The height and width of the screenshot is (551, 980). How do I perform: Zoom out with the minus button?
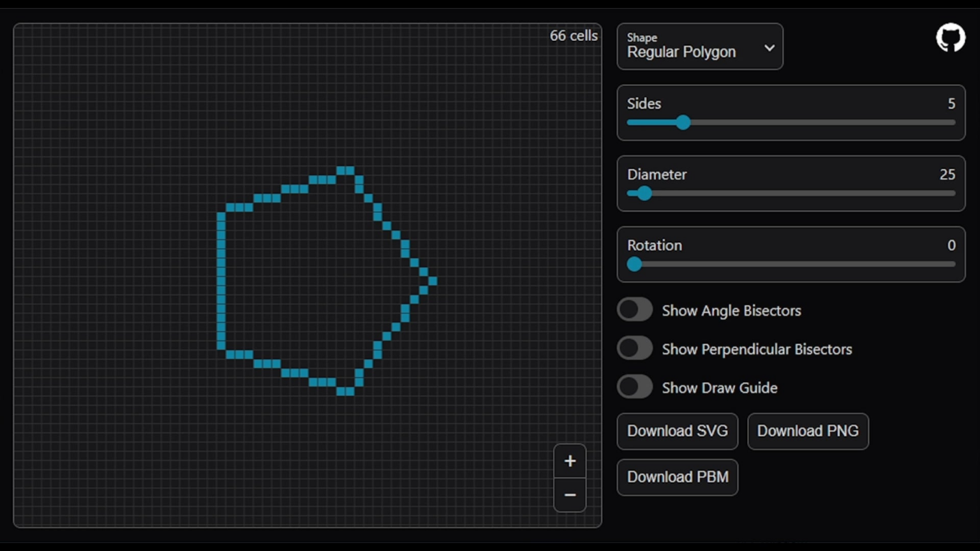pyautogui.click(x=570, y=495)
